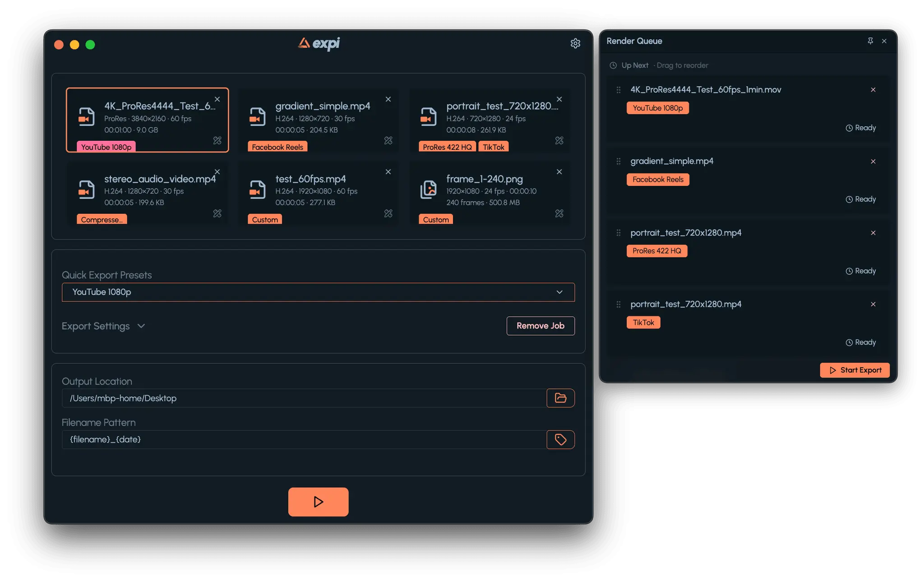Screen dimensions: 924x582
Task: Click Facebook Reels badge in Render Queue
Action: point(658,180)
